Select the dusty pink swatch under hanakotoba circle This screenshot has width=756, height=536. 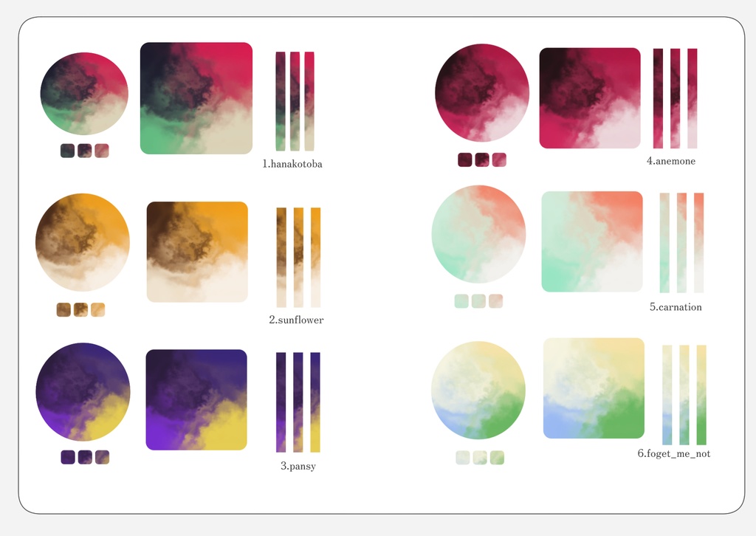[x=102, y=151]
